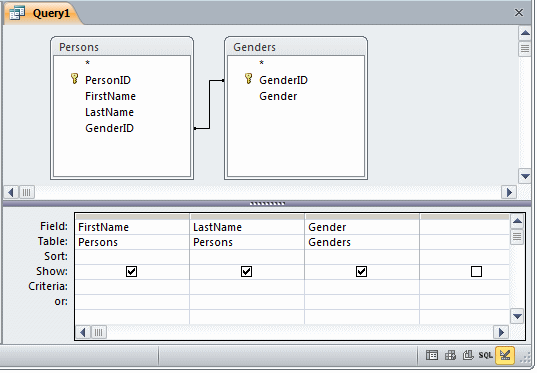Select the join line between tables
The image size is (537, 373).
click(210, 104)
